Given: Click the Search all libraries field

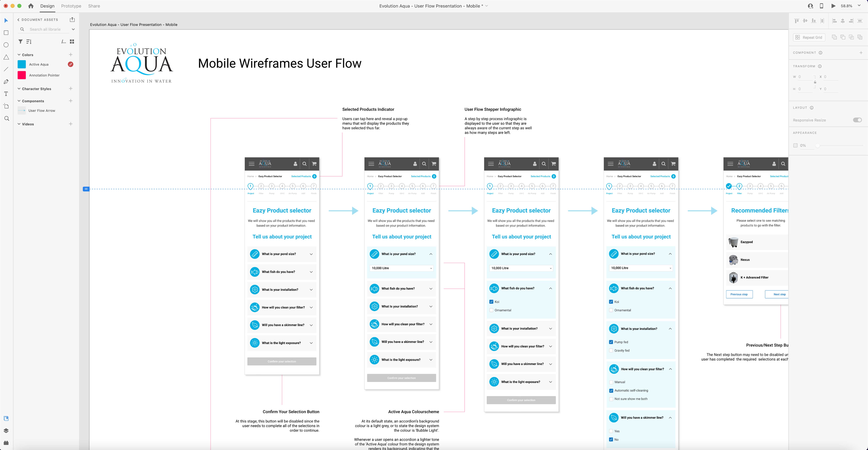Looking at the screenshot, I should click(45, 29).
